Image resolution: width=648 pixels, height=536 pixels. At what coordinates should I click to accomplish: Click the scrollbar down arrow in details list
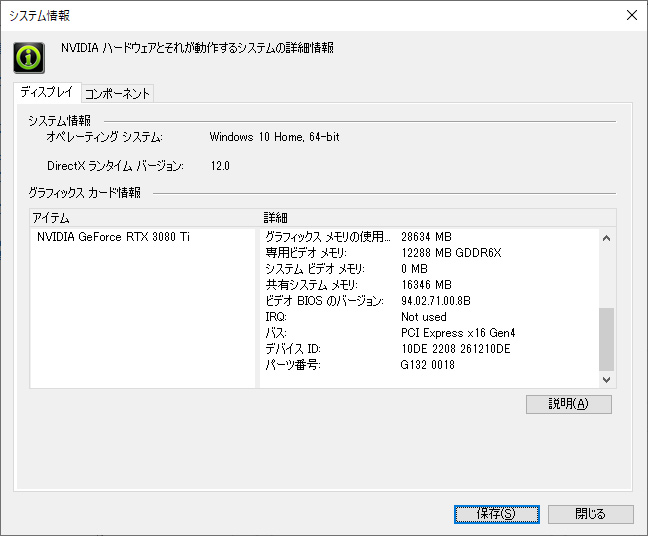[606, 380]
